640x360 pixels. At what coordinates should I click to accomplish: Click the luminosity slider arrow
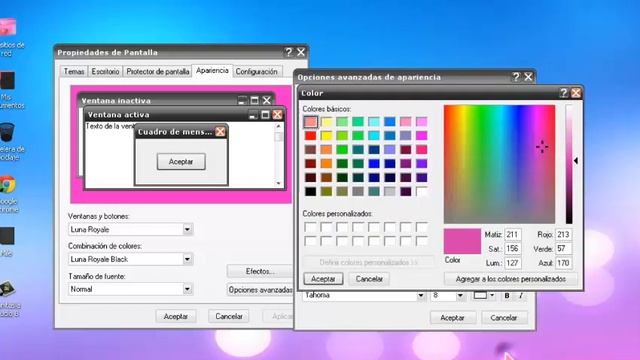point(576,161)
